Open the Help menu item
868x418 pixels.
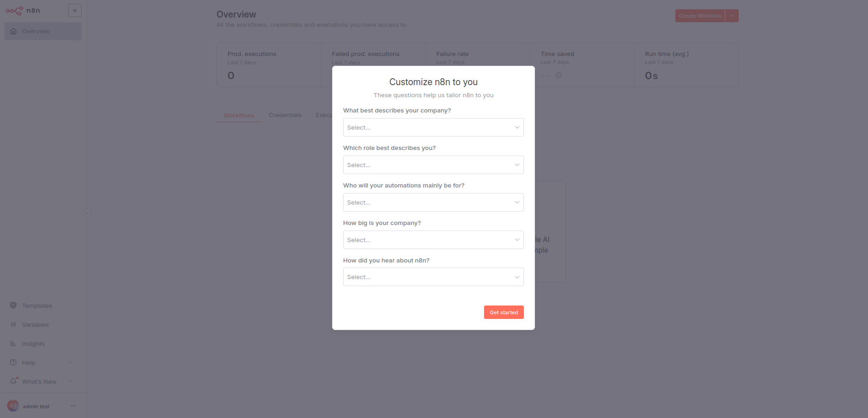coord(43,362)
